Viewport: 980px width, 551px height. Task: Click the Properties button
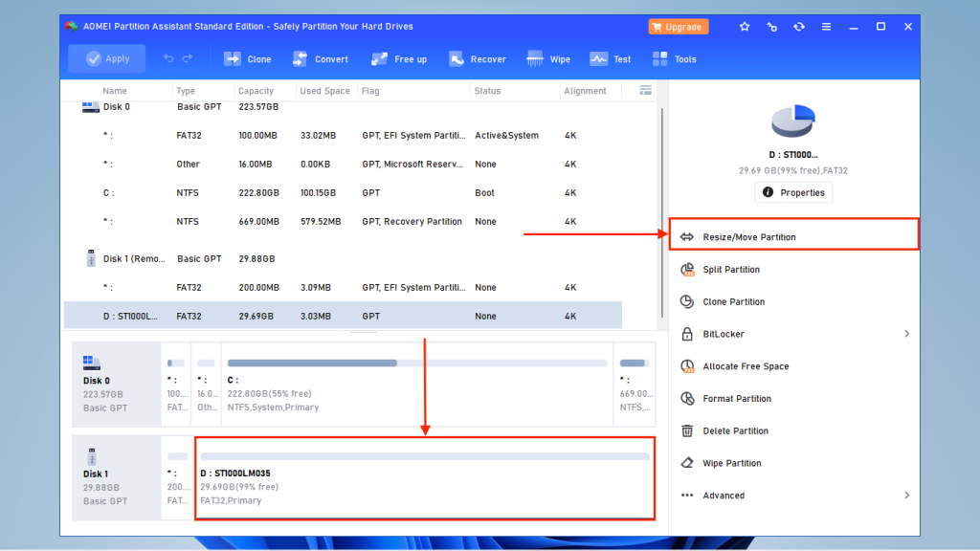pyautogui.click(x=793, y=191)
